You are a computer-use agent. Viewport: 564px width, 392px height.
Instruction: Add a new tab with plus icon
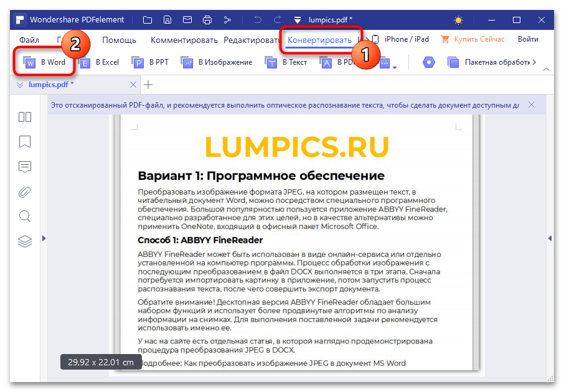(x=148, y=85)
